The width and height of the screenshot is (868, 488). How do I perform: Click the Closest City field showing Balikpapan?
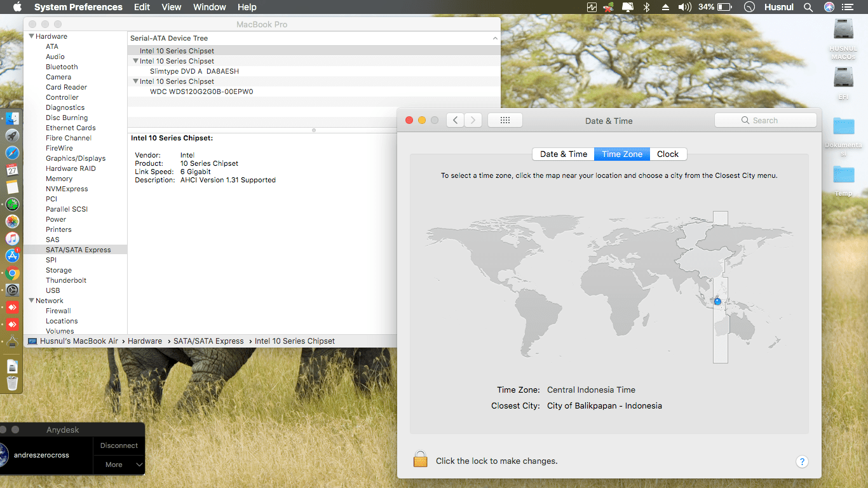click(604, 405)
